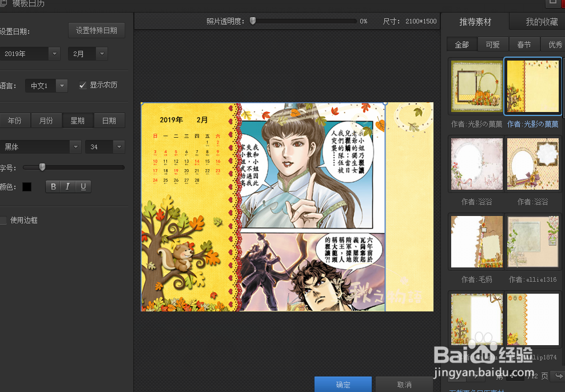Choose the autumn tree template above the pager
Image resolution: width=565 pixels, height=392 pixels.
(477, 319)
